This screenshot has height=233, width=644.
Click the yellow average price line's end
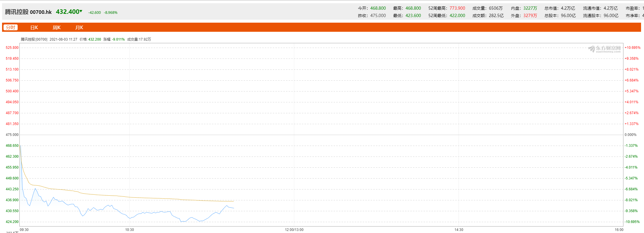point(234,202)
